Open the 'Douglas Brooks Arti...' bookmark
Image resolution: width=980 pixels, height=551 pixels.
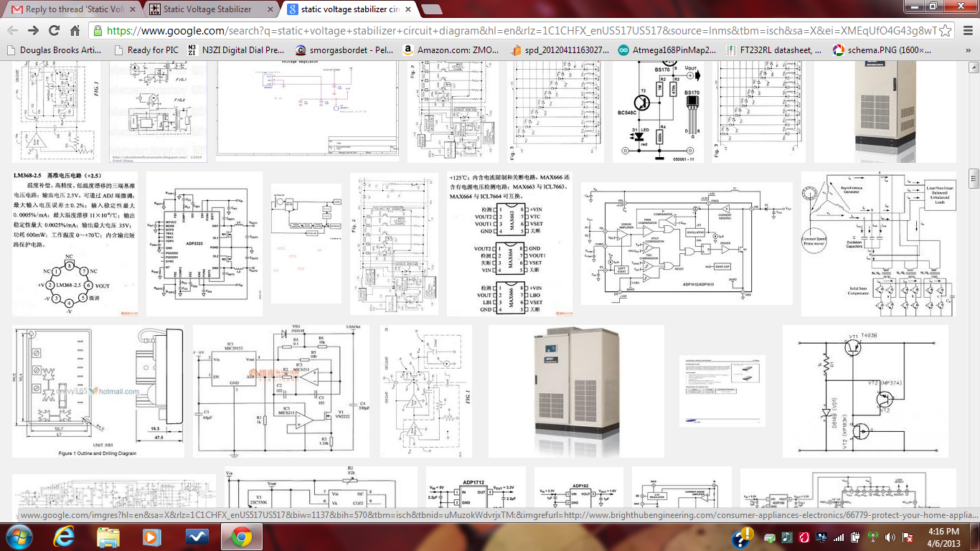click(55, 50)
